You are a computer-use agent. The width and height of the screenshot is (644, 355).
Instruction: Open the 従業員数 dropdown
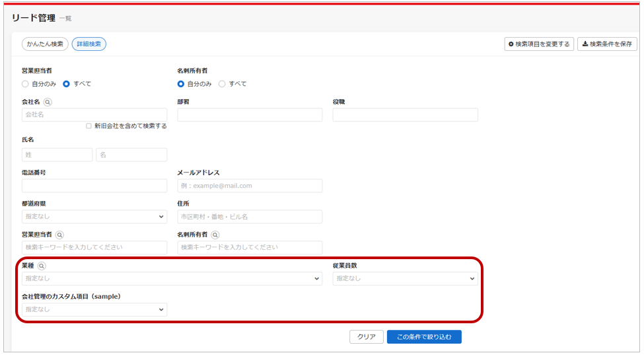tap(404, 279)
